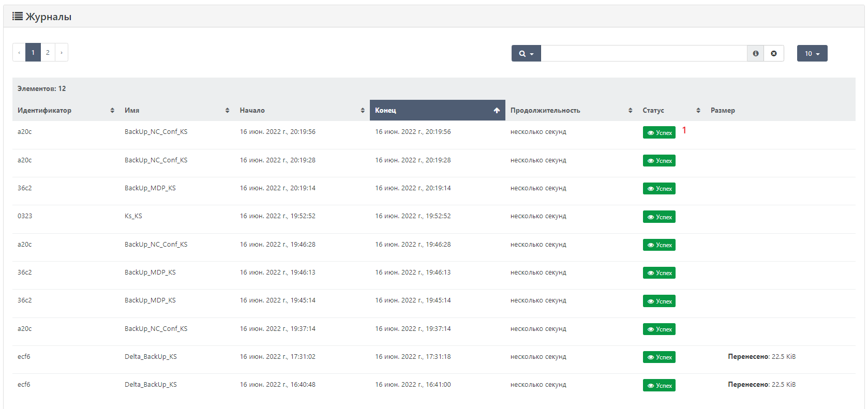Click Перенесено 22.5 KiB in 16:40:48 row
This screenshot has height=409, width=868.
762,385
